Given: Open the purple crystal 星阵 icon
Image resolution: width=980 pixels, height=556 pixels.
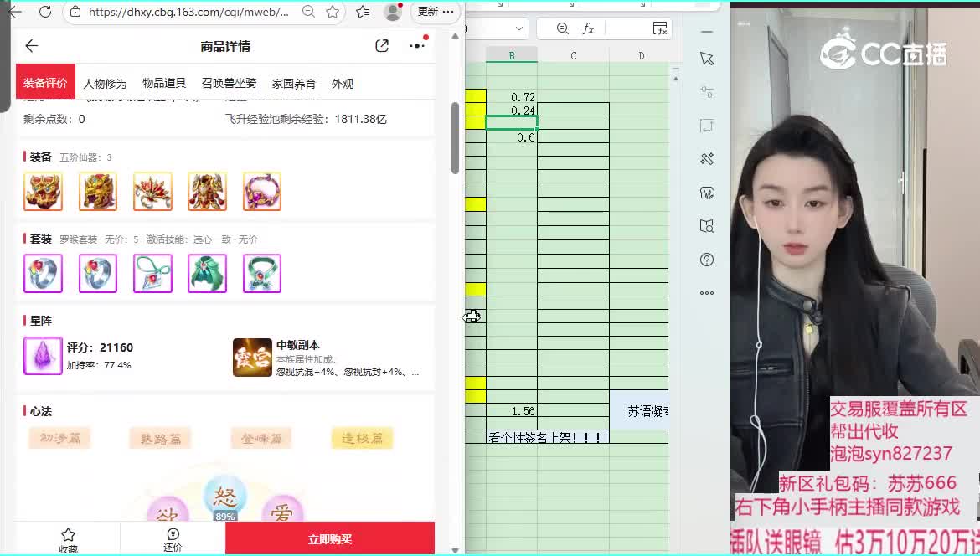Looking at the screenshot, I should [43, 356].
